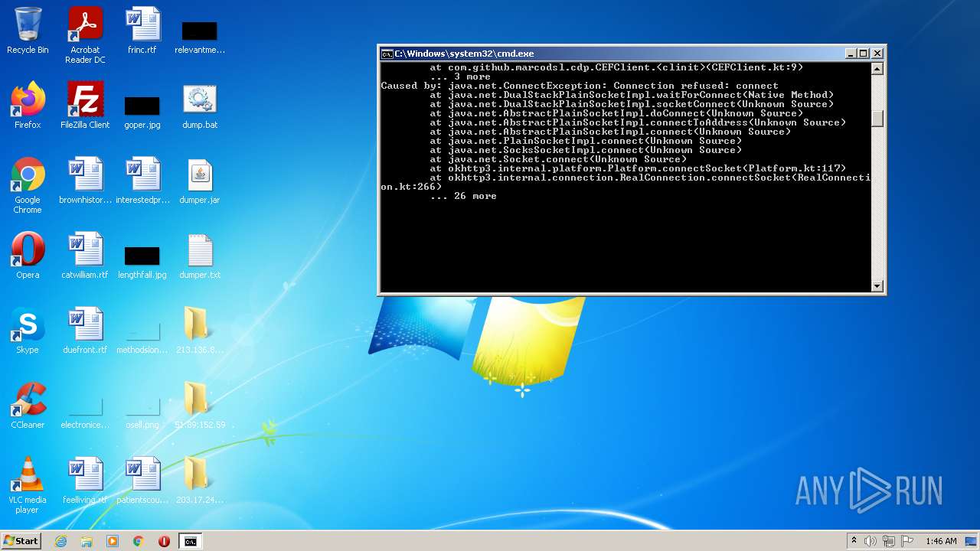Select the osell.png image file
This screenshot has height=551, width=980.
[142, 412]
